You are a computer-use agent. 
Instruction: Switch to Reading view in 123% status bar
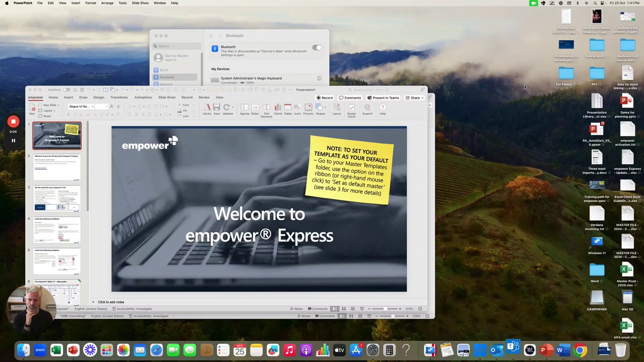[x=353, y=309]
